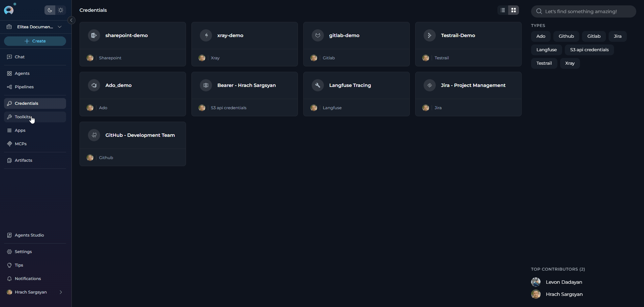Open Tips in the sidebar
This screenshot has height=307, width=644.
pos(35,265)
